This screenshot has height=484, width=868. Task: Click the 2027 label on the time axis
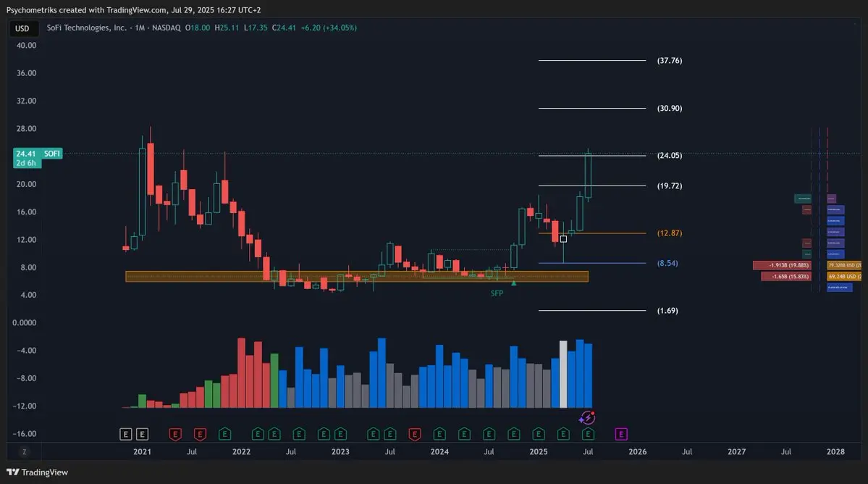coord(736,452)
